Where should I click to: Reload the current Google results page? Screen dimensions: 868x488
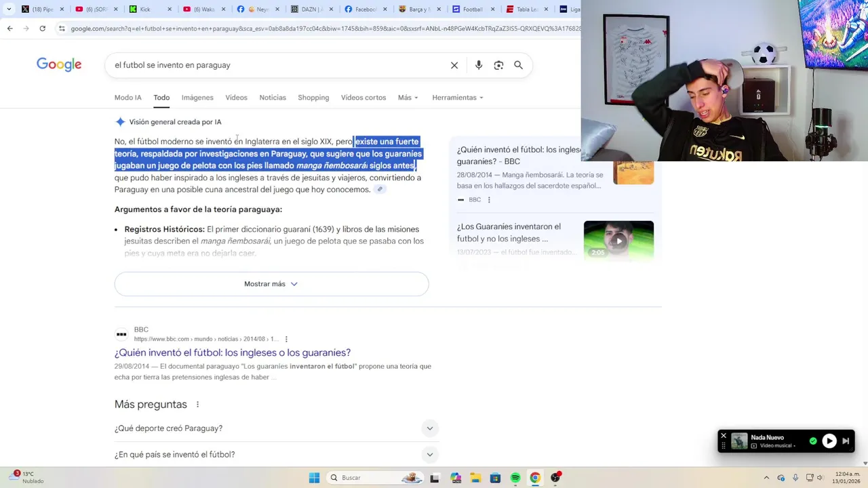click(42, 28)
